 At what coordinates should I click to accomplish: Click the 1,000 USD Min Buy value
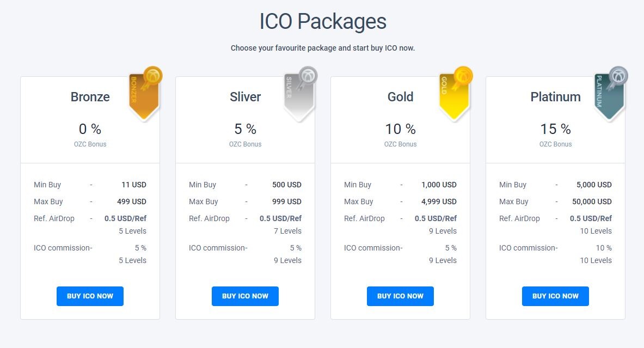click(439, 185)
